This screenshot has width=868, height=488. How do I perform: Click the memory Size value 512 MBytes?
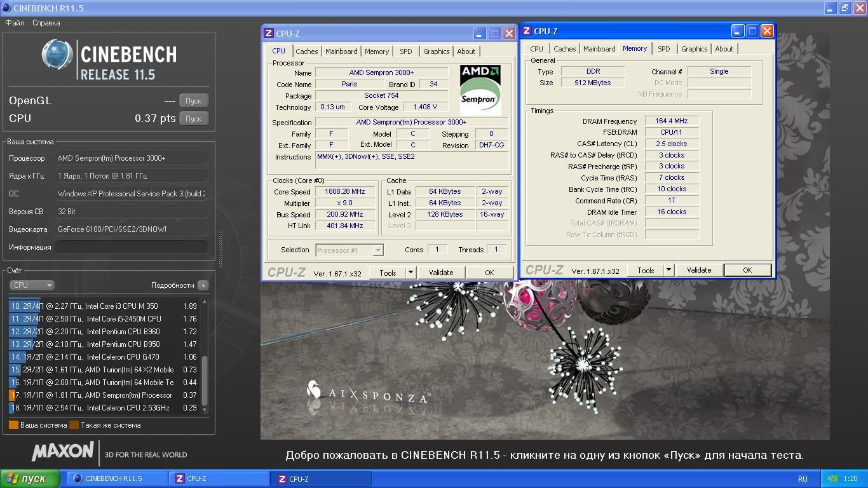tap(593, 83)
